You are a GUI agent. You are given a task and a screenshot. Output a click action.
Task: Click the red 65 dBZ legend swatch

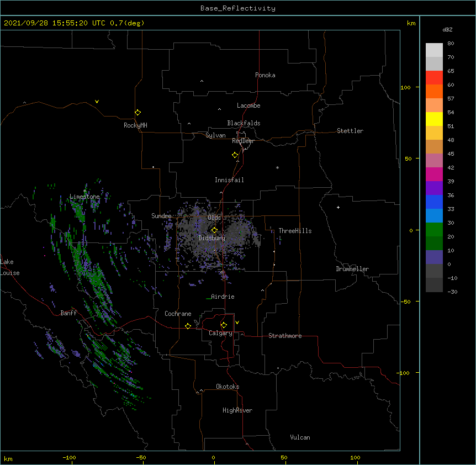pyautogui.click(x=434, y=78)
